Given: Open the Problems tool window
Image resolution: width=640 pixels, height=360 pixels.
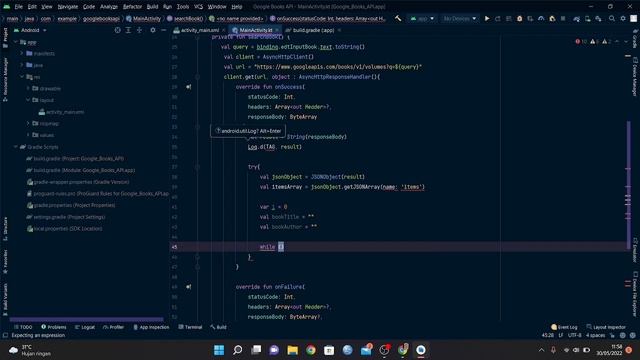Looking at the screenshot, I should [x=53, y=327].
